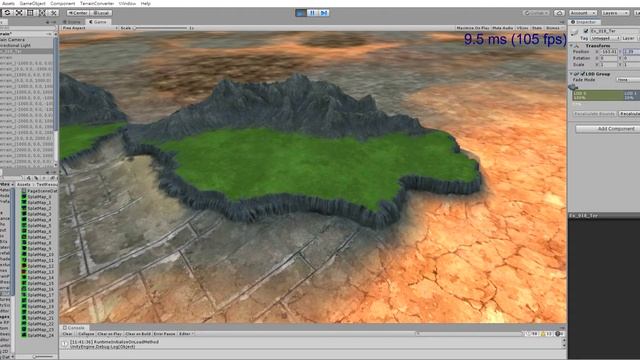The width and height of the screenshot is (640, 360).
Task: Click the console Clear button
Action: coord(67,334)
